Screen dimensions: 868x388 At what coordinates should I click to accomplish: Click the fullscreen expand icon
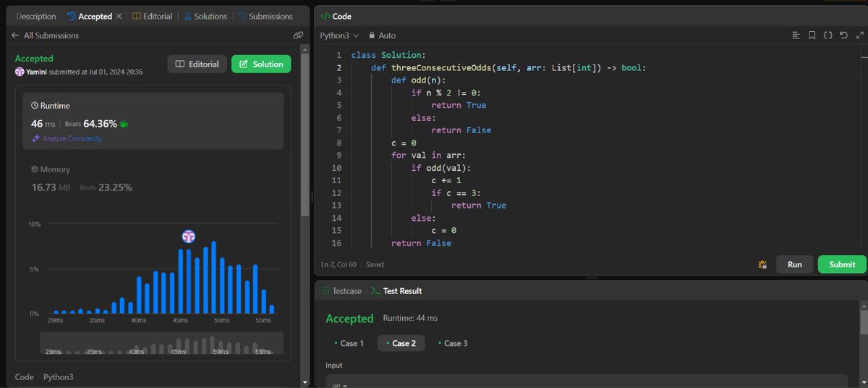tap(859, 35)
